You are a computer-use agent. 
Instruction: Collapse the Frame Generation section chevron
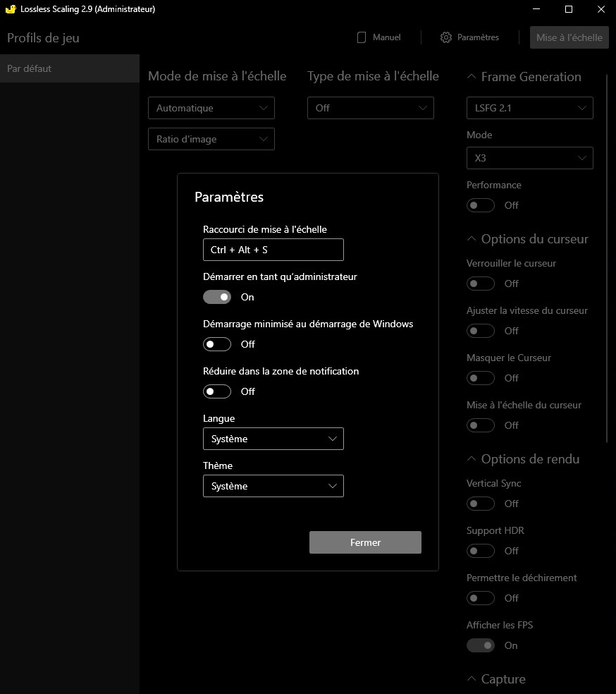point(472,77)
